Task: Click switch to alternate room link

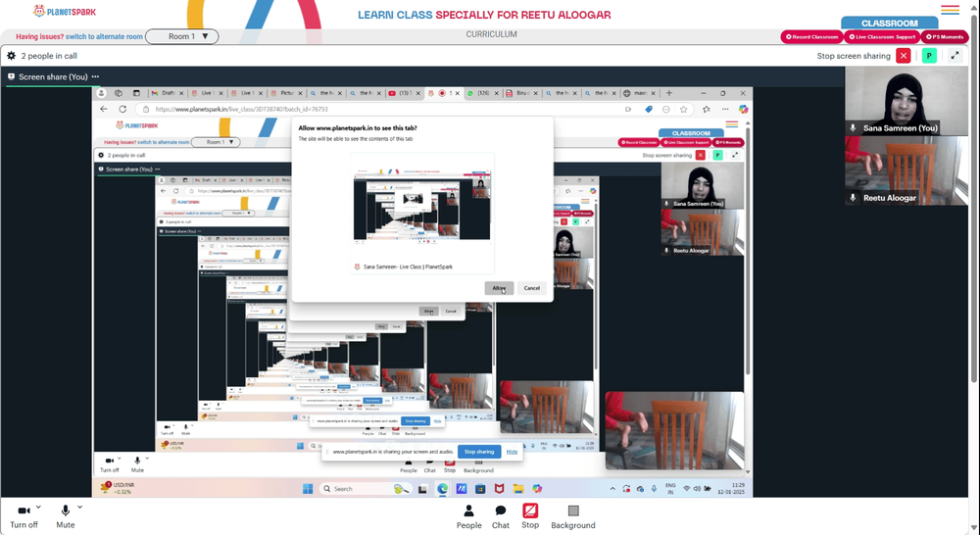Action: [x=105, y=36]
